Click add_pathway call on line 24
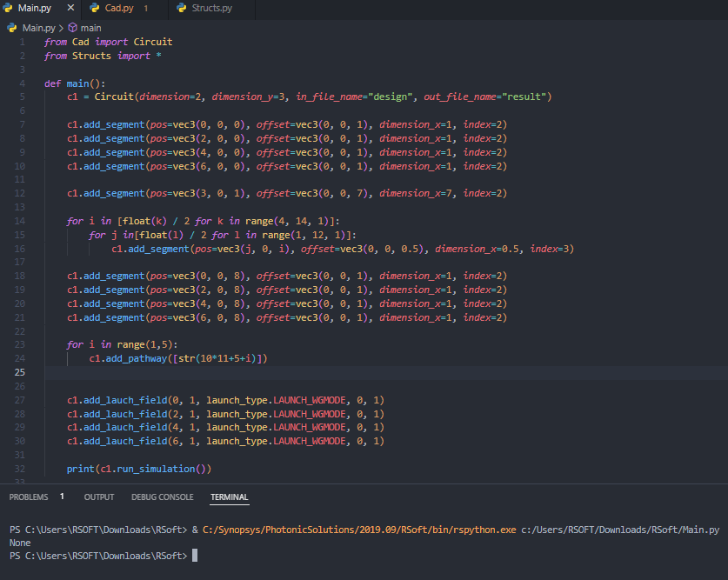The width and height of the screenshot is (728, 580). pyautogui.click(x=136, y=358)
